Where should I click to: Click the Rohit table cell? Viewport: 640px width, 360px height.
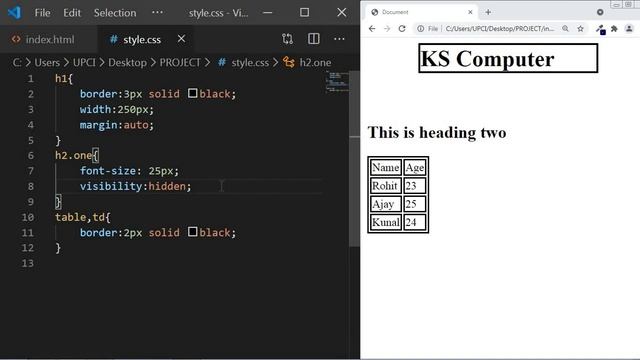tap(386, 186)
